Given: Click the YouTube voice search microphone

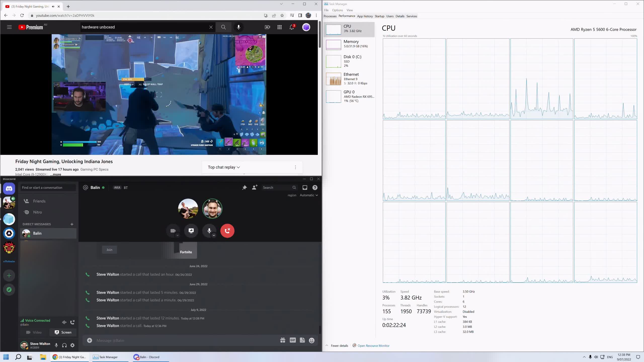Looking at the screenshot, I should tap(238, 27).
